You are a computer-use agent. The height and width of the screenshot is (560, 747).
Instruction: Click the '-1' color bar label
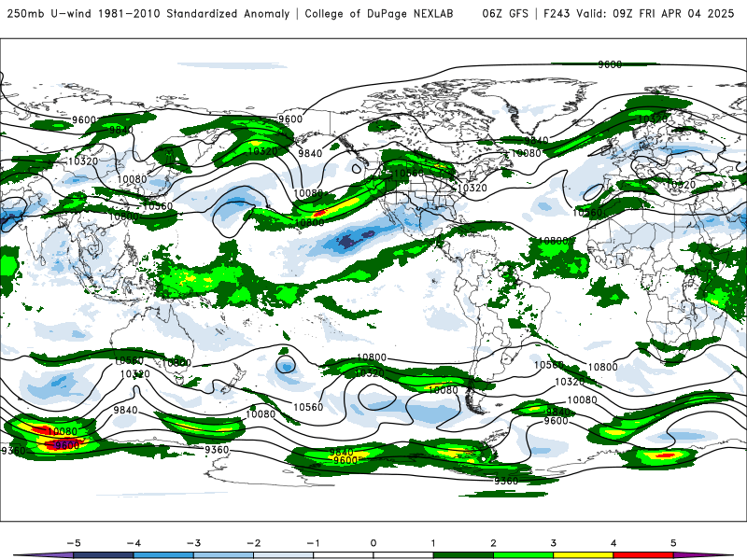point(313,543)
